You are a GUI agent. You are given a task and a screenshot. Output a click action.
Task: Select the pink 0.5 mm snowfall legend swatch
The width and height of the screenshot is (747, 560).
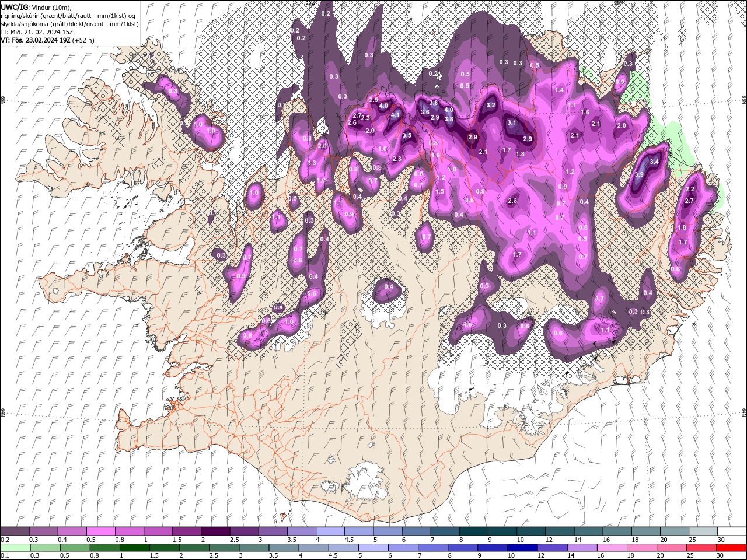tap(100, 531)
